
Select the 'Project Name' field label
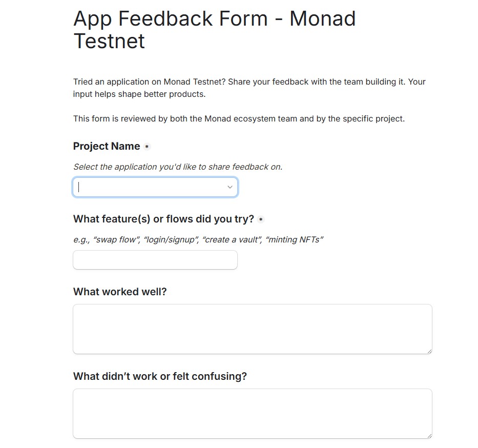click(107, 146)
